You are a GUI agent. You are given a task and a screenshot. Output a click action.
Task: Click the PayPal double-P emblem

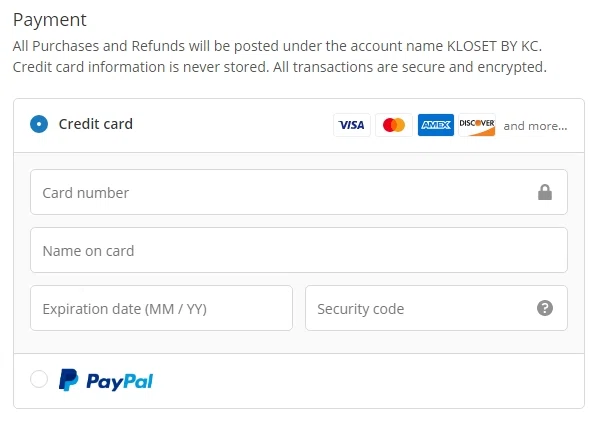coord(68,380)
